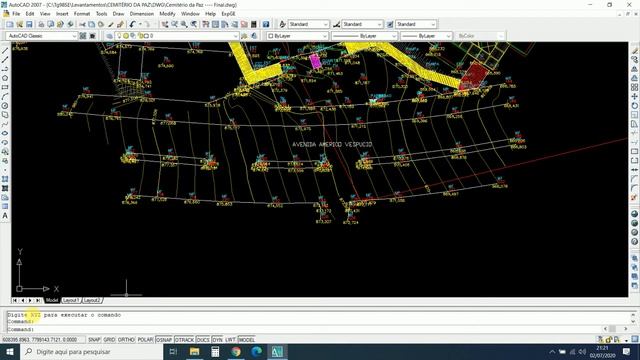This screenshot has height=360, width=640.
Task: Toggle LWT lineweight display
Action: (x=230, y=340)
